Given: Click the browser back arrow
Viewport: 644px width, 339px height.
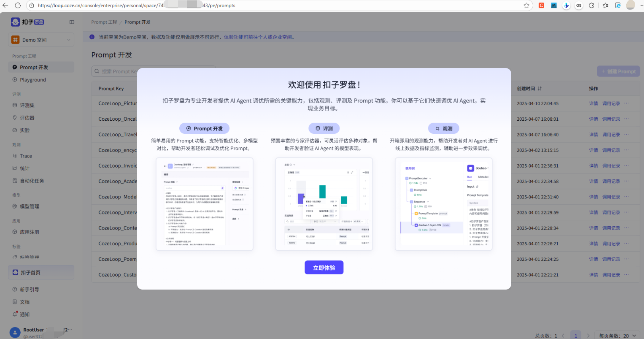Looking at the screenshot, I should (x=5, y=5).
